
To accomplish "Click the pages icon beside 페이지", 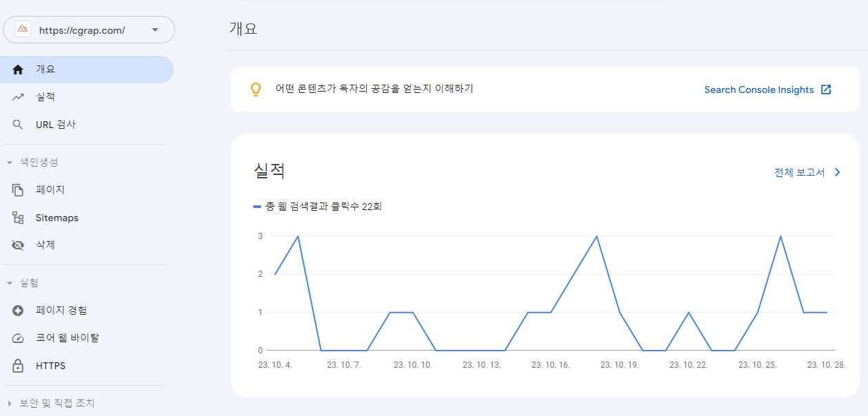I will [x=19, y=190].
